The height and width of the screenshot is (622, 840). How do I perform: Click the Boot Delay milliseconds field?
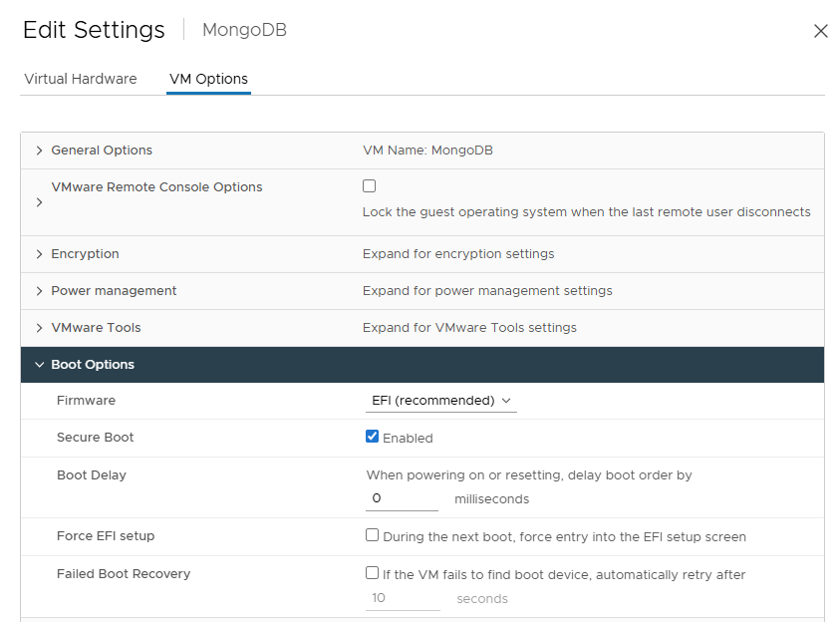tap(402, 498)
